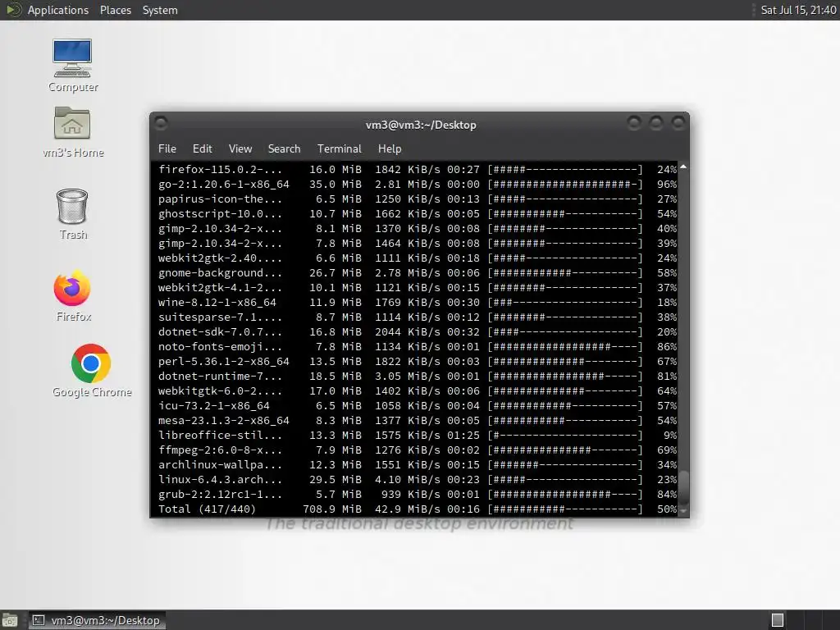This screenshot has height=630, width=840.
Task: Close the terminal window
Action: (x=678, y=123)
